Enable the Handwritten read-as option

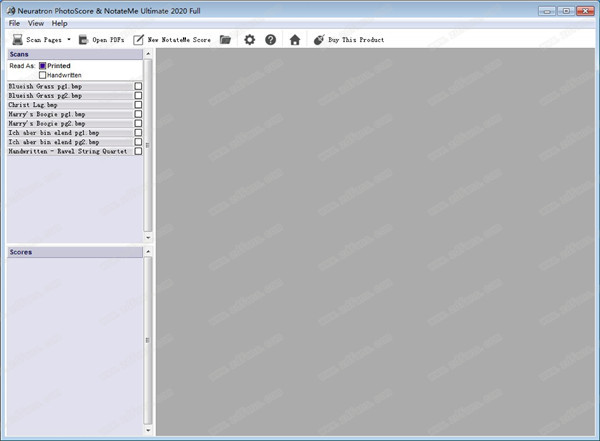(x=42, y=75)
